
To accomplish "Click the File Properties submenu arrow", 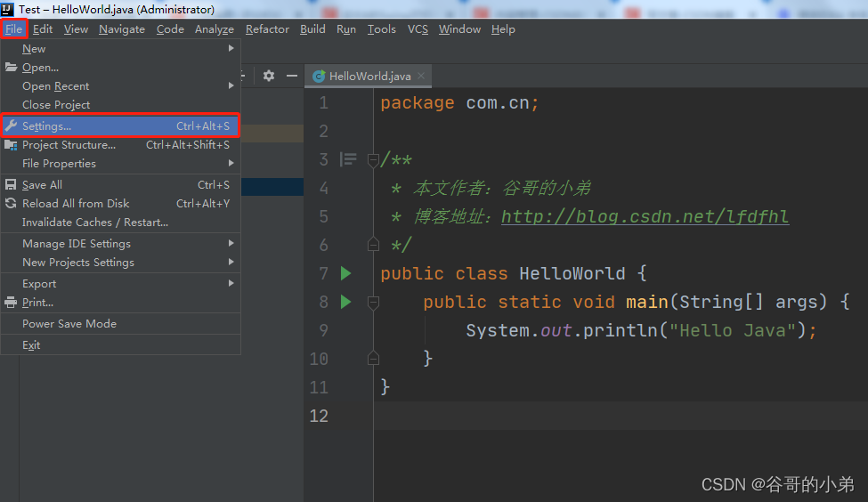I will click(231, 163).
